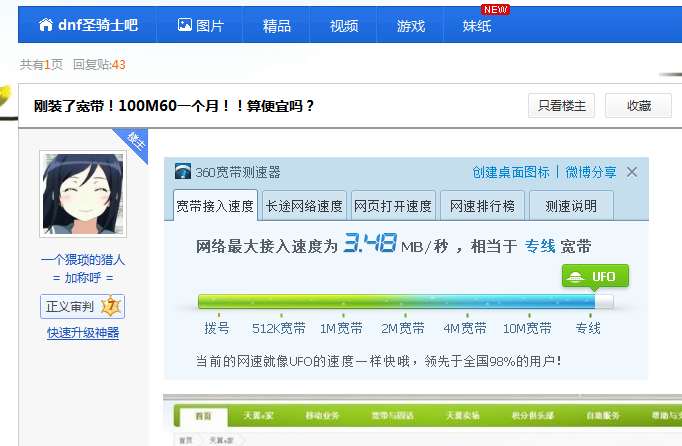Click the = 加称呼 = link

(83, 277)
